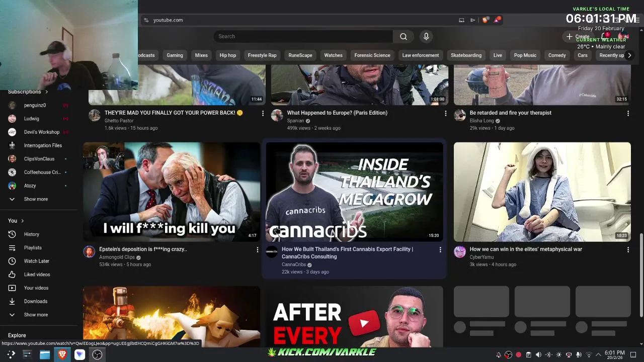
Task: Click the volume icon in system tray
Action: (x=538, y=355)
